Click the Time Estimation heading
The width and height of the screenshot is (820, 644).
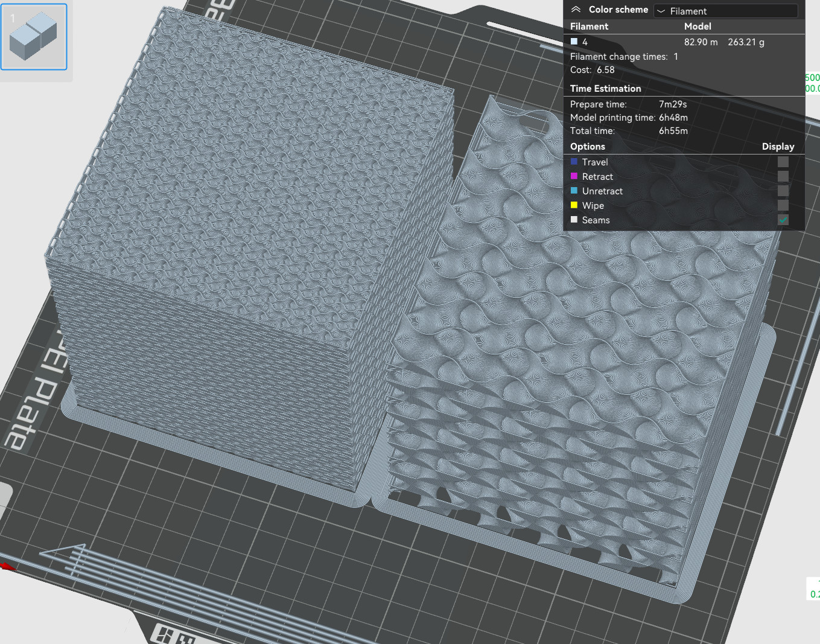[606, 89]
